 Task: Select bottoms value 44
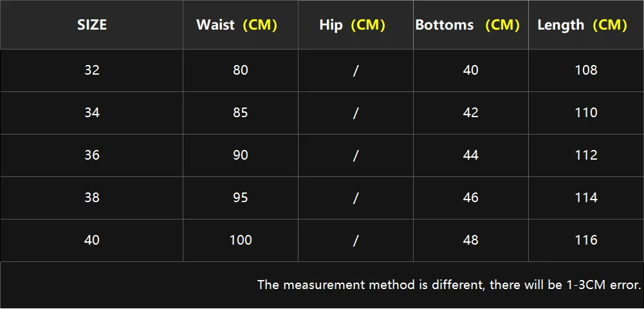pos(471,155)
